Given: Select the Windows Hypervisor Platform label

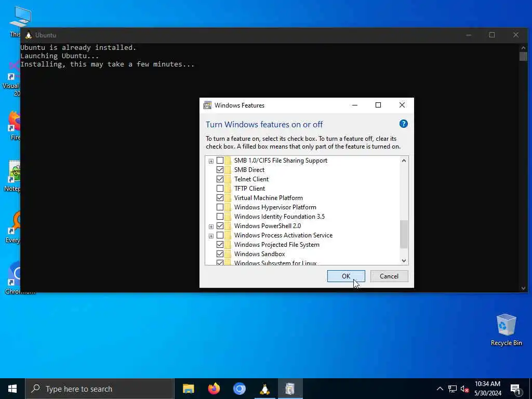Looking at the screenshot, I should tap(275, 207).
